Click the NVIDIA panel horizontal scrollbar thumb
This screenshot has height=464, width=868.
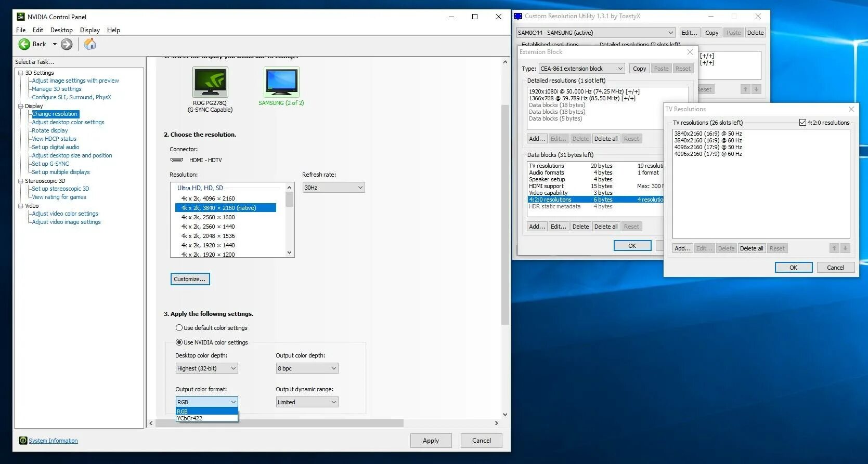(279, 423)
